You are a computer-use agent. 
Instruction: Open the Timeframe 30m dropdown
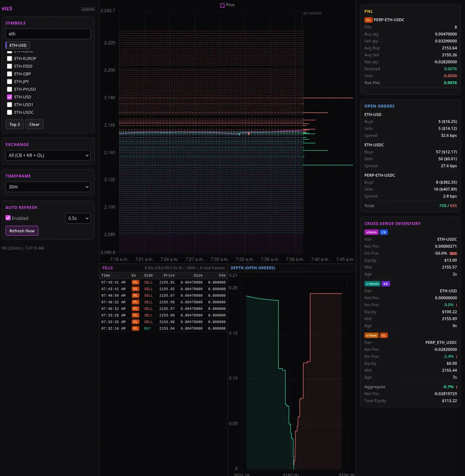pyautogui.click(x=48, y=187)
